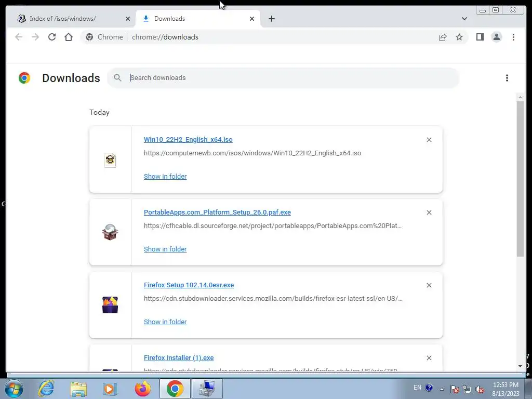Click the EN language indicator
The height and width of the screenshot is (399, 532).
(417, 388)
